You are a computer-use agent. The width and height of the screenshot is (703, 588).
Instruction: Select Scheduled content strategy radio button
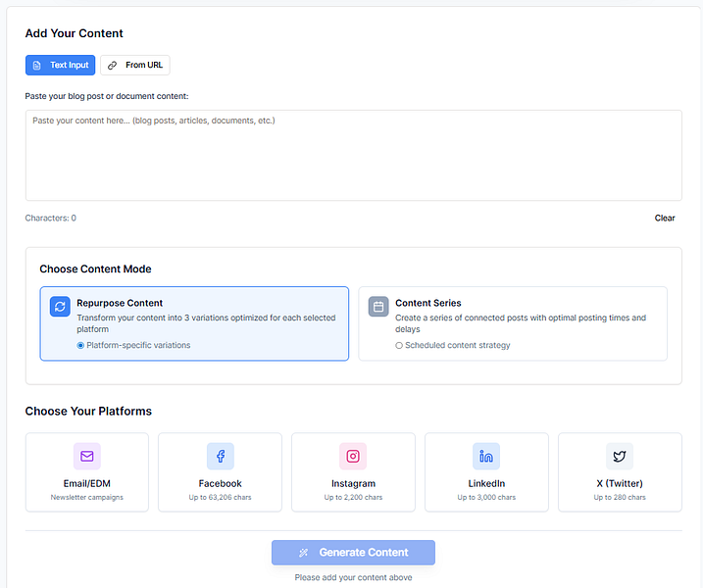pos(399,346)
